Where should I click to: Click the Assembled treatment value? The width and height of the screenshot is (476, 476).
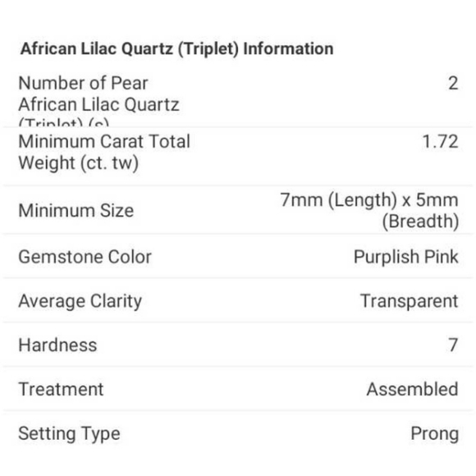(412, 390)
